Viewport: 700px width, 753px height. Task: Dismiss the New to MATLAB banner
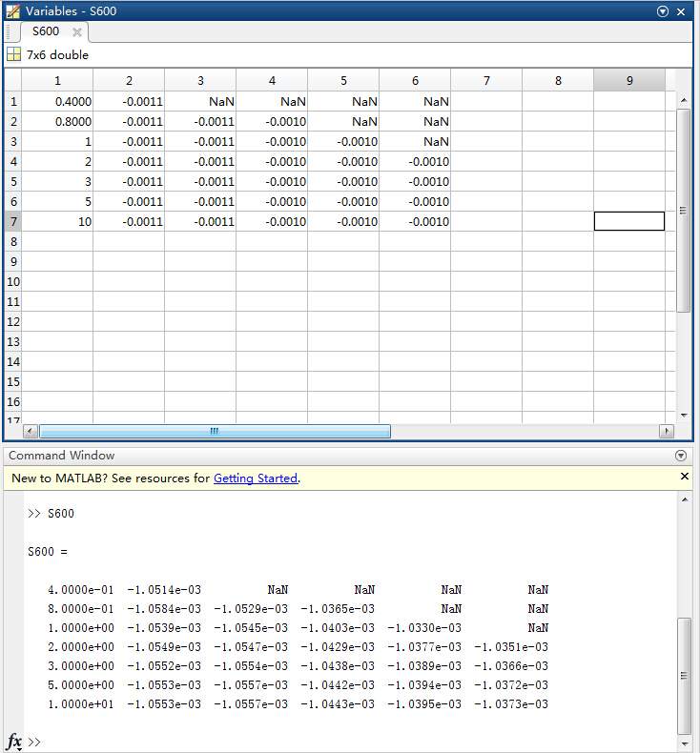pyautogui.click(x=685, y=477)
